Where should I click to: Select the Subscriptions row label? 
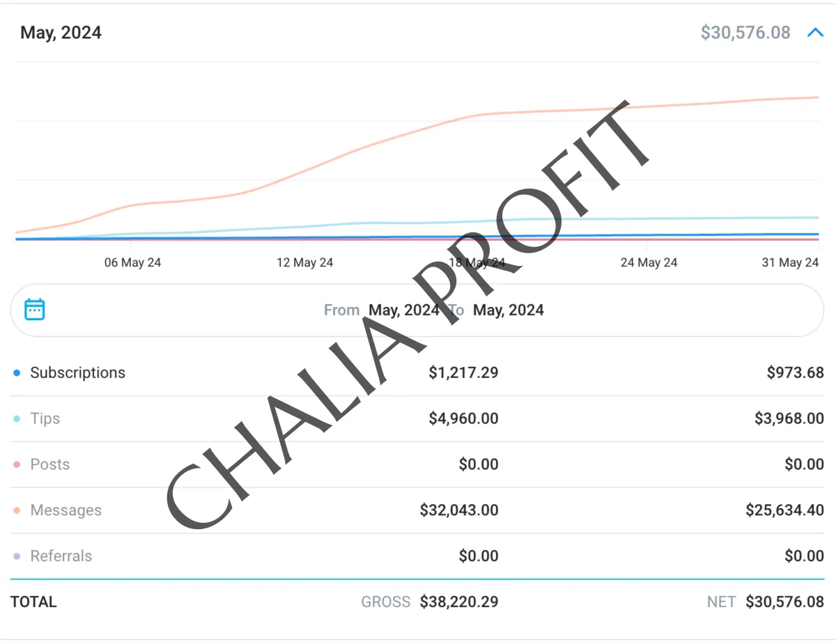(x=77, y=372)
